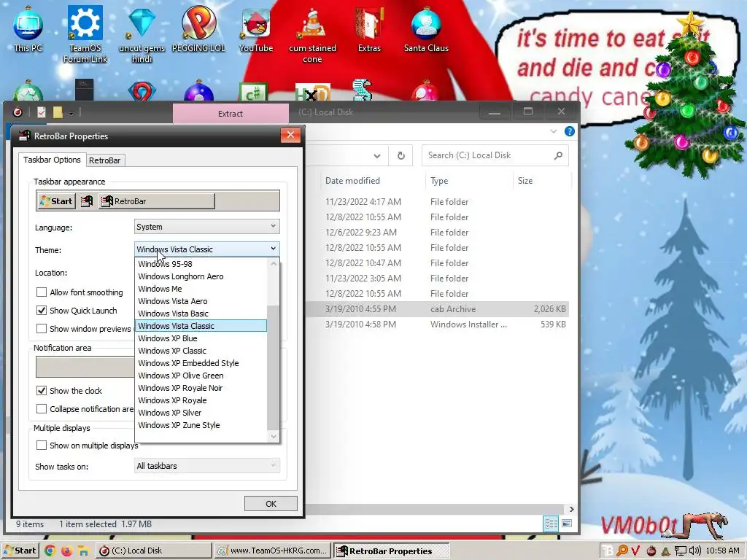This screenshot has height=560, width=747.
Task: Click the HxD desktop icon
Action: click(312, 92)
